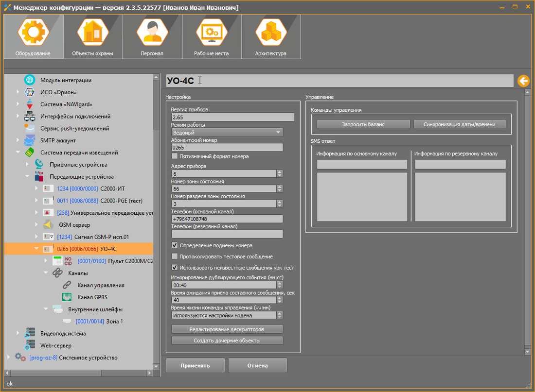
Task: Click the Телефон (резервный канал) input field
Action: 227,234
